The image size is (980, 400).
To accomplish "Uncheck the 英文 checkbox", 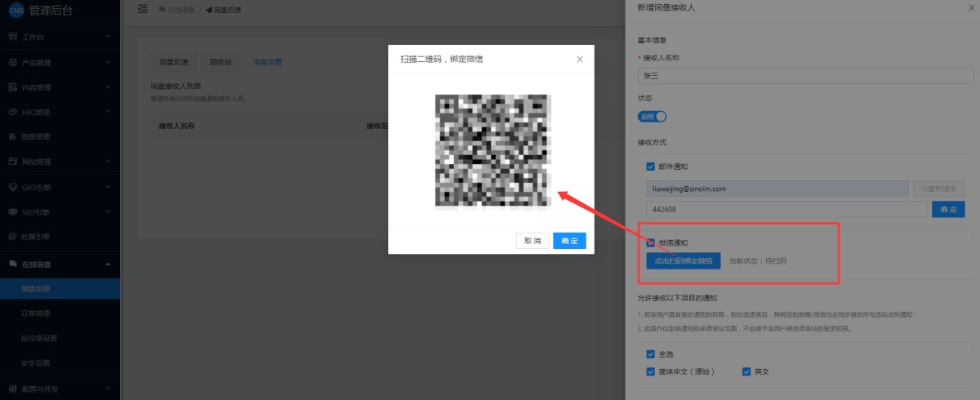I will click(x=746, y=371).
